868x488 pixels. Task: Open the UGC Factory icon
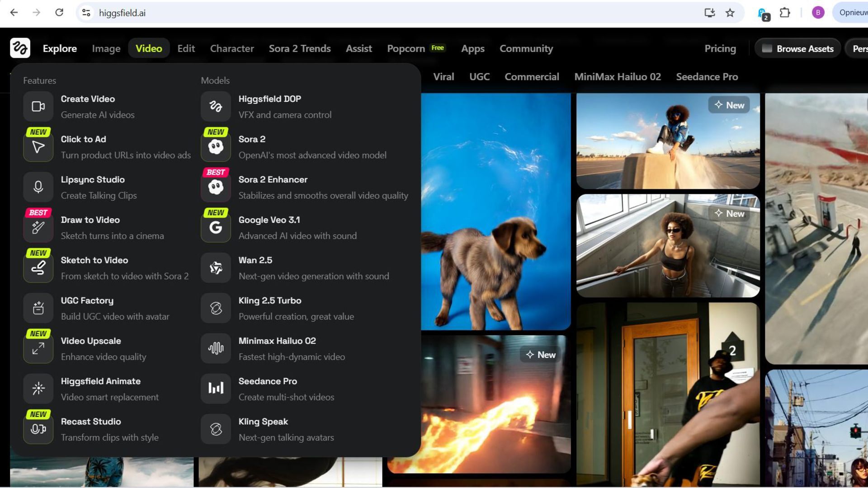coord(38,308)
